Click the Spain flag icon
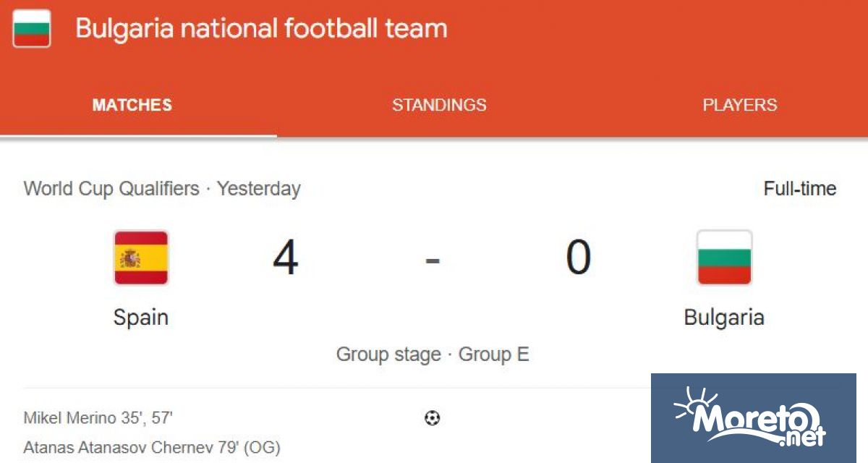This screenshot has width=868, height=463. click(x=141, y=258)
